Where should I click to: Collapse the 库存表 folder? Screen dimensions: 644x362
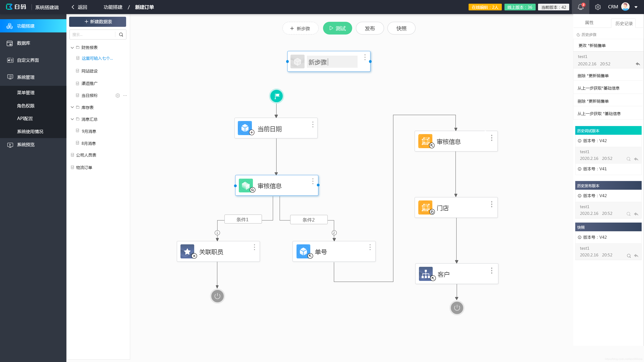point(72,107)
